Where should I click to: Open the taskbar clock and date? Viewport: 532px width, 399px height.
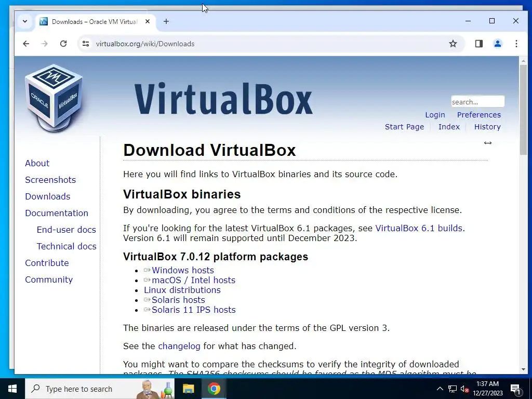coord(487,389)
